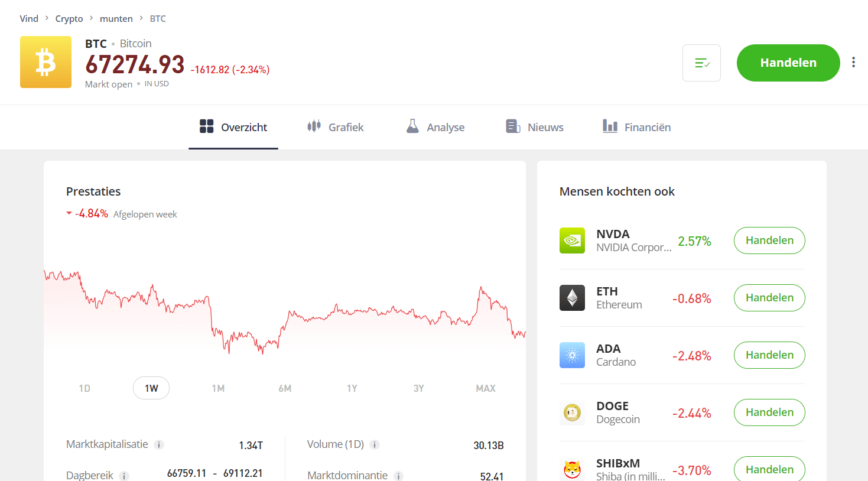Click ADA -2.48% change value
Viewport: 868px width, 481px height.
tap(692, 356)
